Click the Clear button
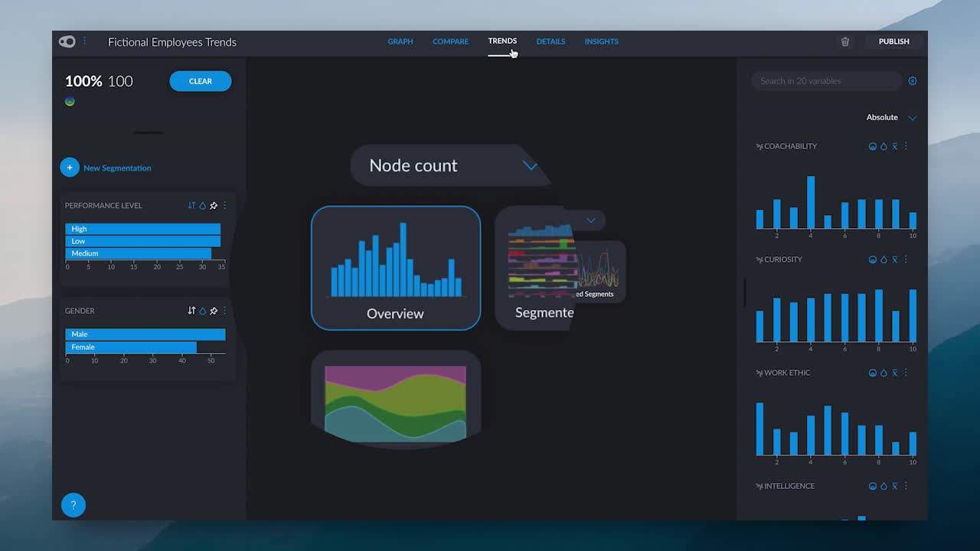 point(201,81)
